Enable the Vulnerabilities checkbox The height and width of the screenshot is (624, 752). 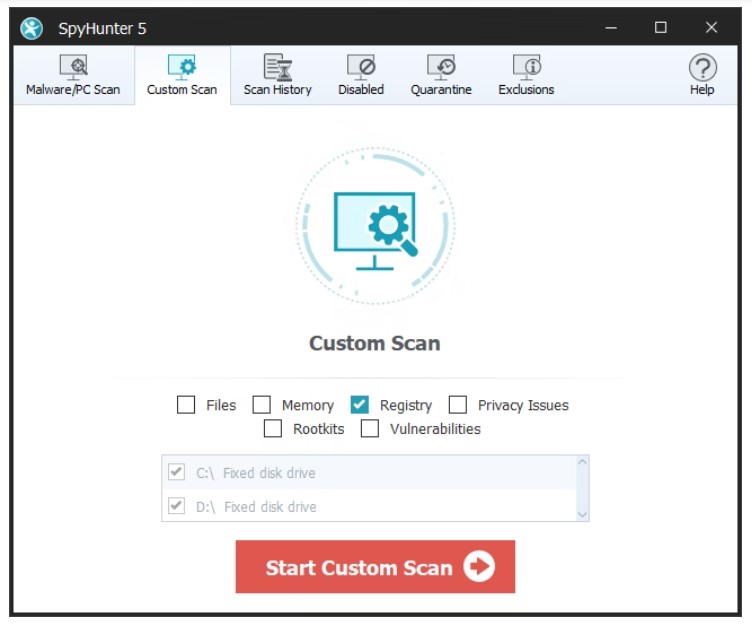pos(370,428)
